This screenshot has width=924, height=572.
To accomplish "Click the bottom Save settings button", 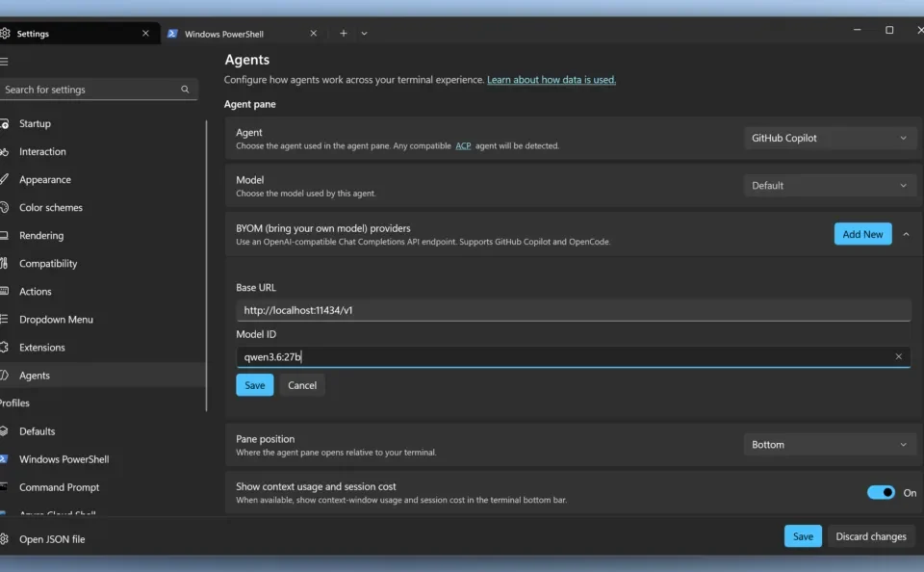I will pos(803,536).
